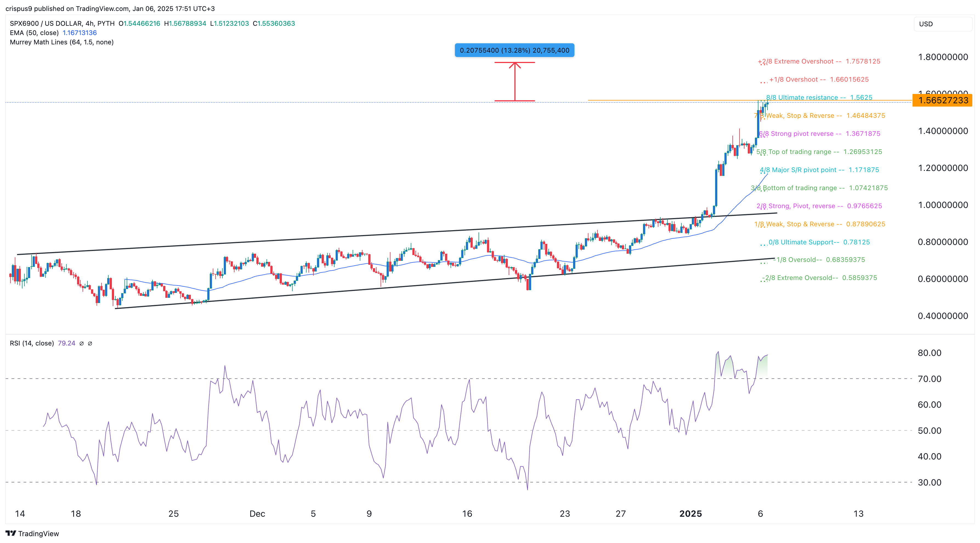Click the 0.60000000 price axis label

943,279
